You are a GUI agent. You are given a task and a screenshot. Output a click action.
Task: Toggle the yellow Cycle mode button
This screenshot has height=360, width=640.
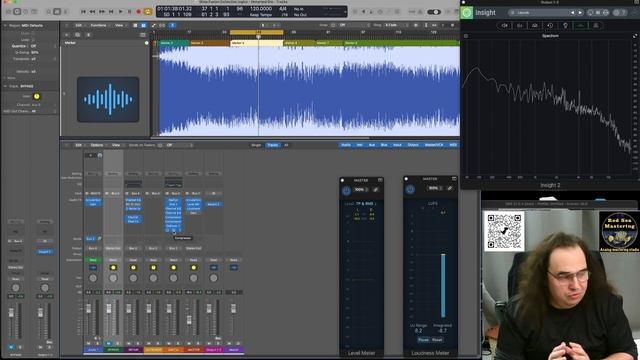click(x=148, y=12)
